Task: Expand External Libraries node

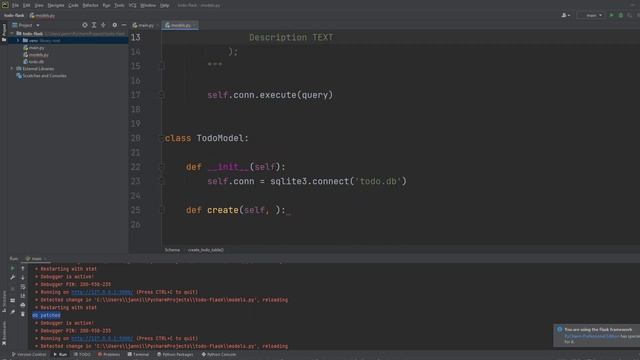Action: click(x=12, y=69)
